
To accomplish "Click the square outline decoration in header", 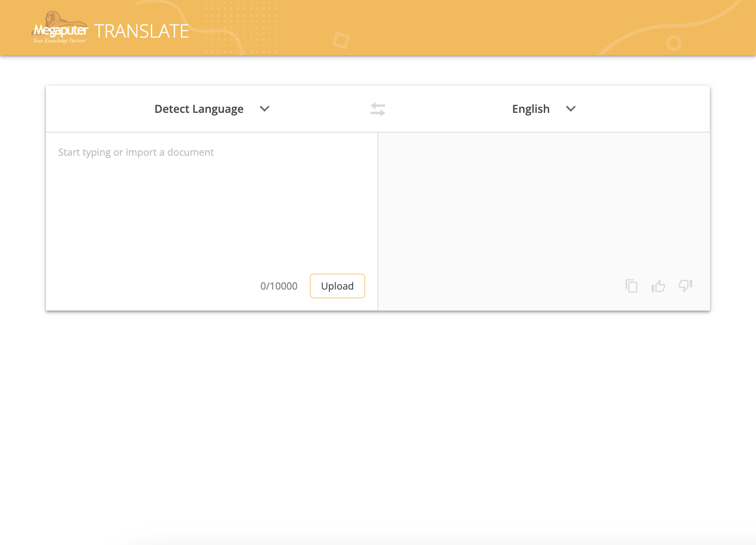I will point(341,40).
